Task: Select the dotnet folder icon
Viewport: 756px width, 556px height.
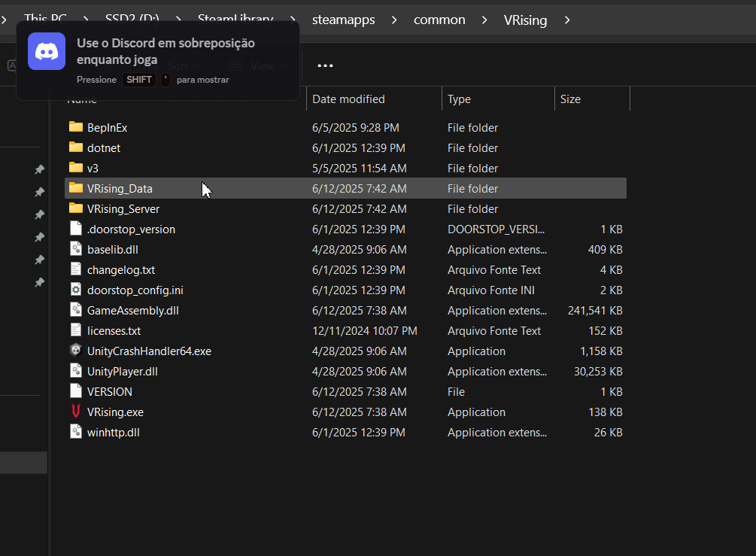Action: tap(76, 147)
